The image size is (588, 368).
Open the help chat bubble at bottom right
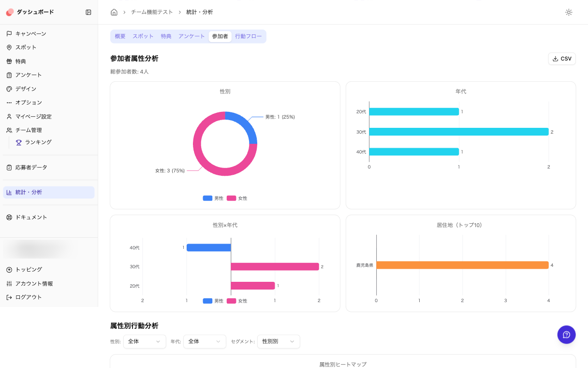click(x=566, y=335)
